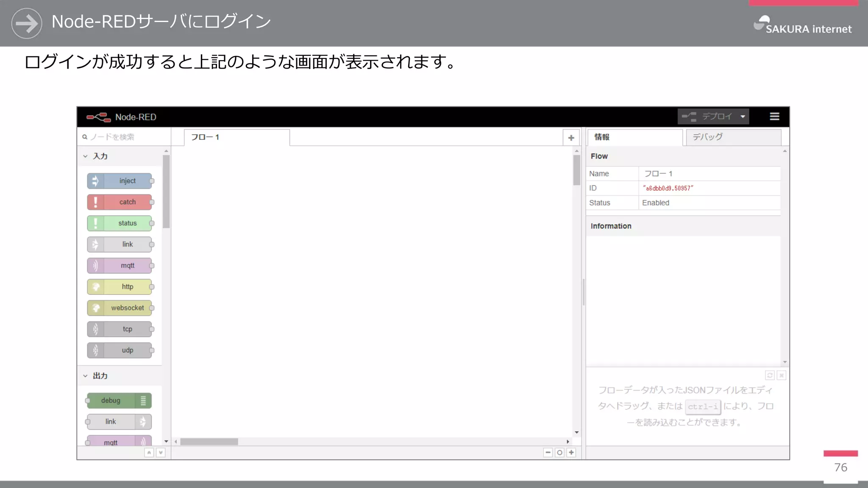Reset workspace zoom
The image size is (868, 488).
559,452
